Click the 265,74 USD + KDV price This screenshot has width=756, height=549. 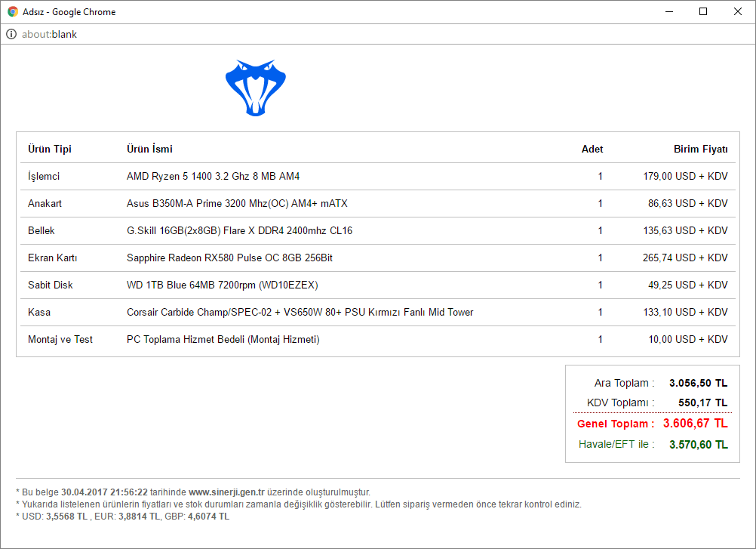[x=685, y=258]
